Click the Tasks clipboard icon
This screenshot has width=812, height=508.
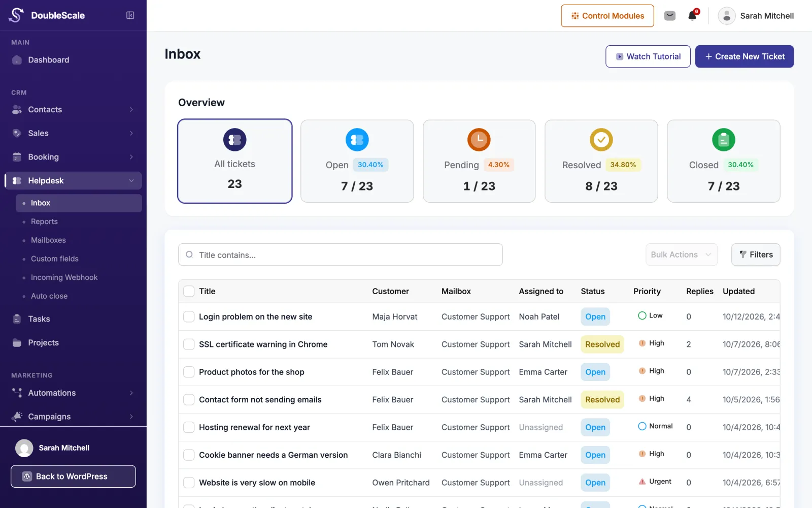point(17,319)
